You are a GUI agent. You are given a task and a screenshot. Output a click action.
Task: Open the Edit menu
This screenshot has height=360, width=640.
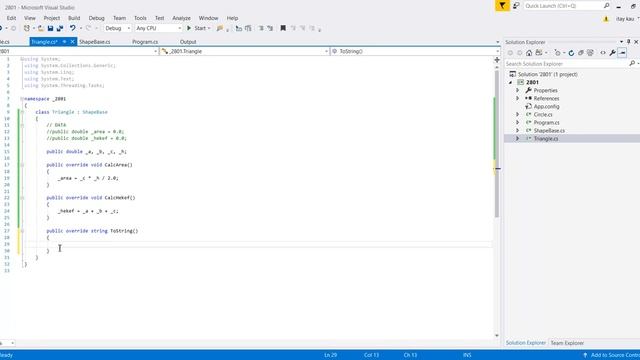(x=11, y=18)
